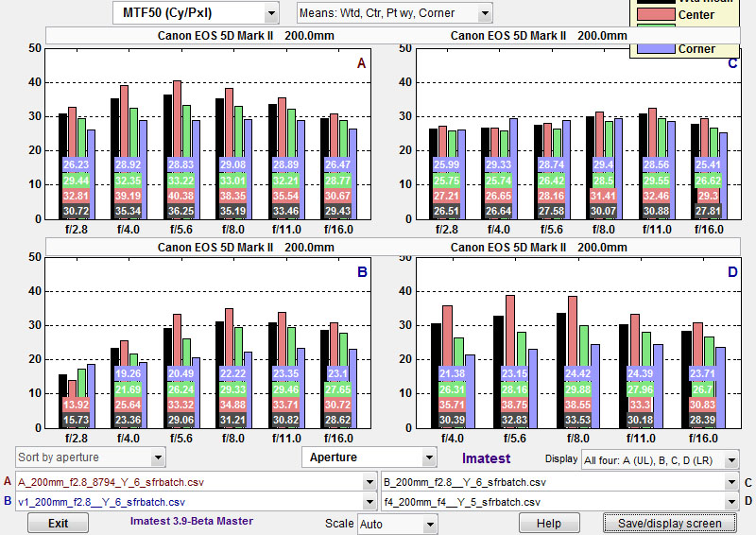
Task: Open file B dropdown v1_200mm_f2.8__Y_6_sfrbatch.csv
Action: pyautogui.click(x=196, y=502)
